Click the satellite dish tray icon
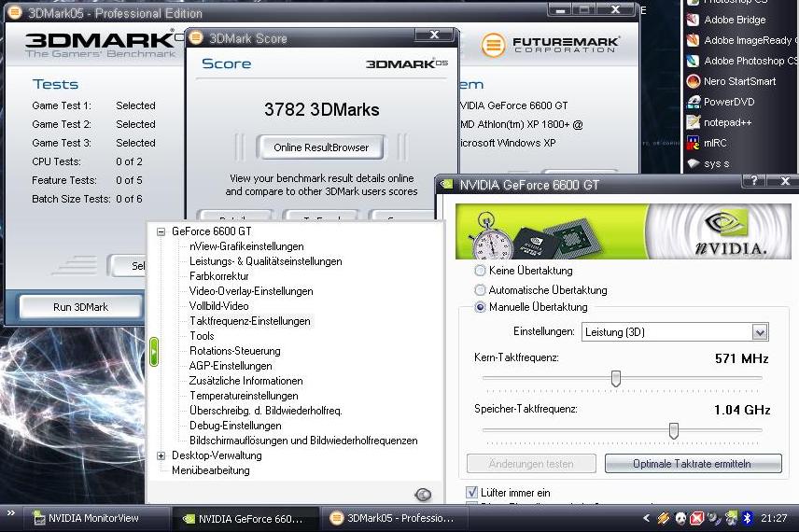The width and height of the screenshot is (799, 532). [714, 518]
